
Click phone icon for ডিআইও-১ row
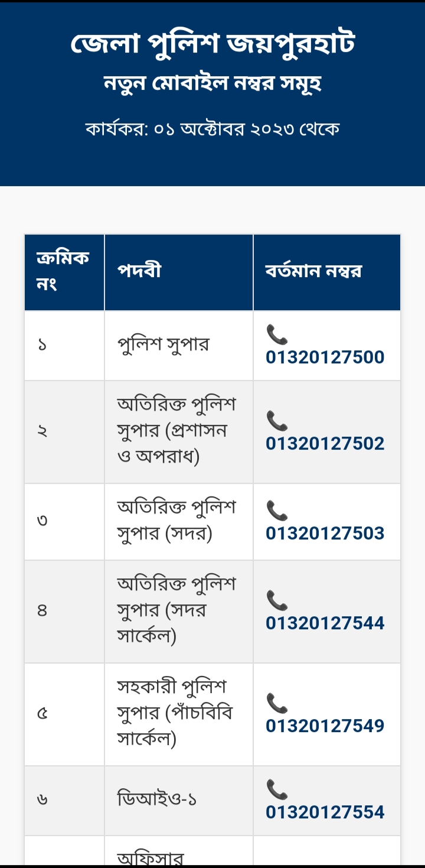coord(277,790)
